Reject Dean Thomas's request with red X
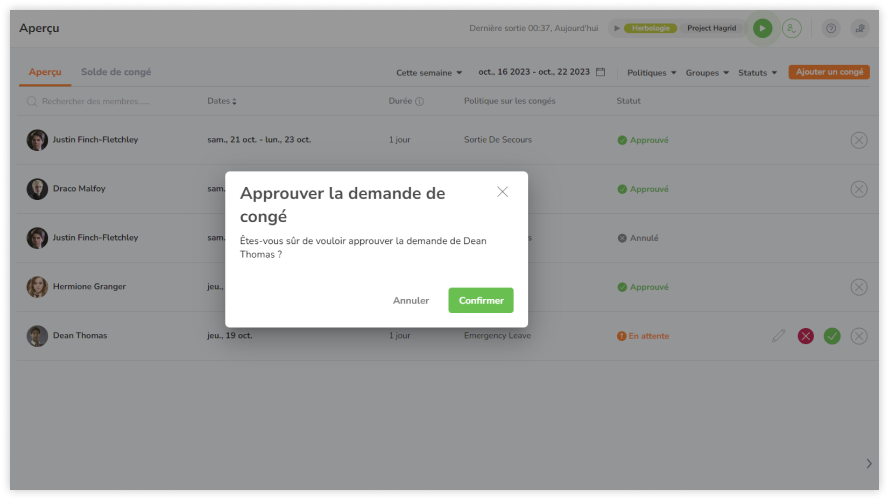The height and width of the screenshot is (500, 889). coord(806,336)
